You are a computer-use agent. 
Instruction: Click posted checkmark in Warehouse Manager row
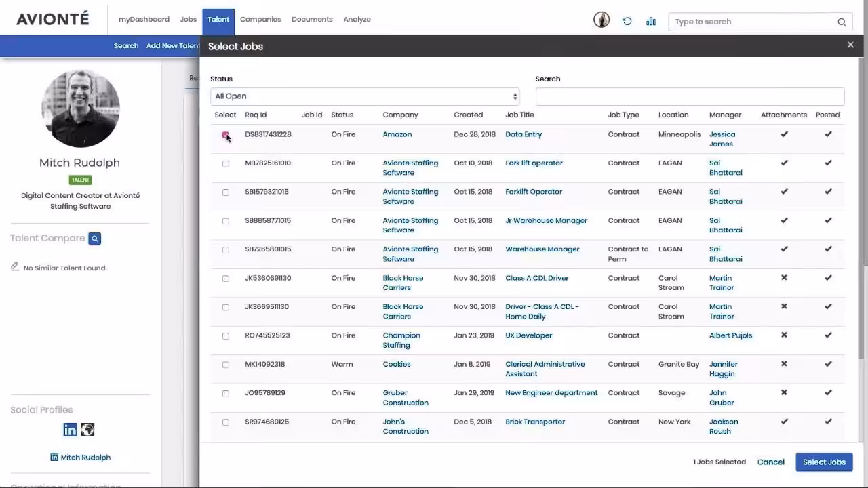click(828, 249)
